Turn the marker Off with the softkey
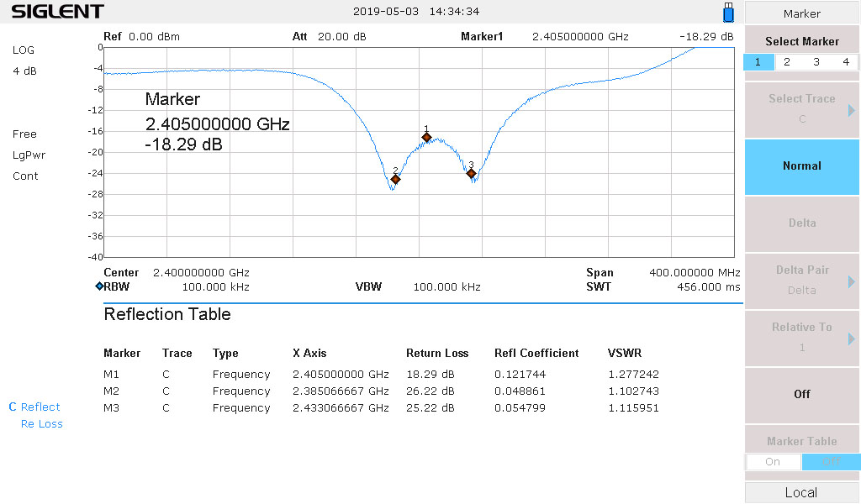The image size is (861, 504). (x=802, y=394)
